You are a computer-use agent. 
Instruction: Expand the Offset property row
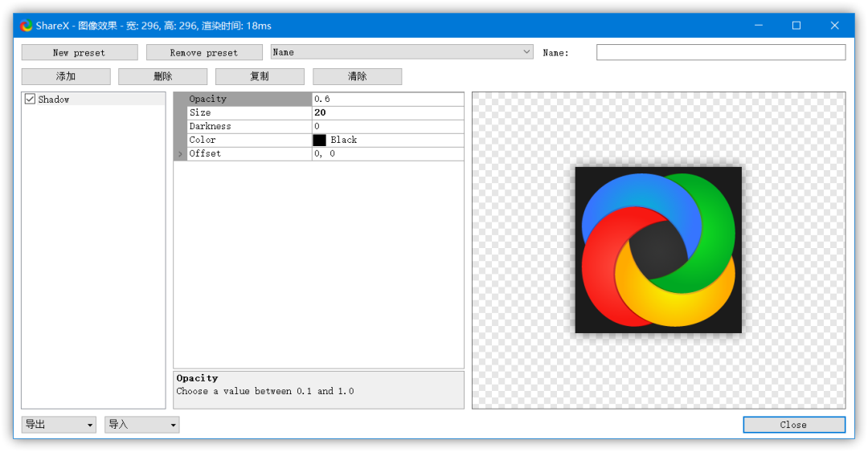tap(180, 154)
